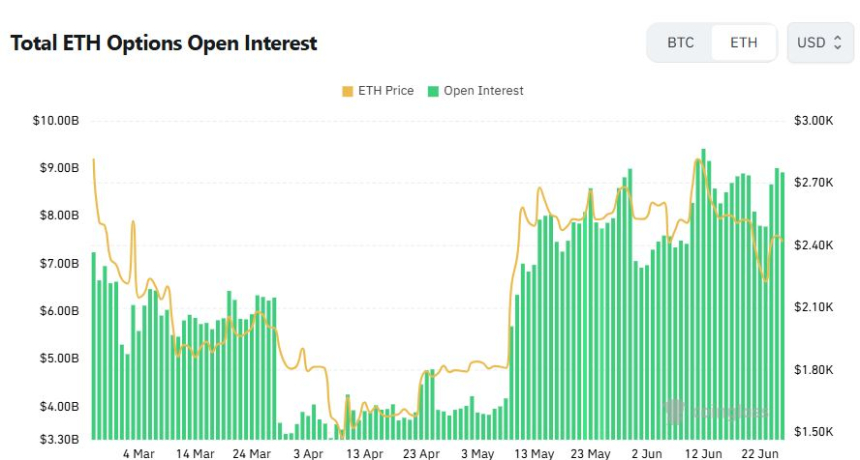Screen dimensions: 860x460
Task: Click the green Open Interest legend swatch
Action: click(x=434, y=91)
